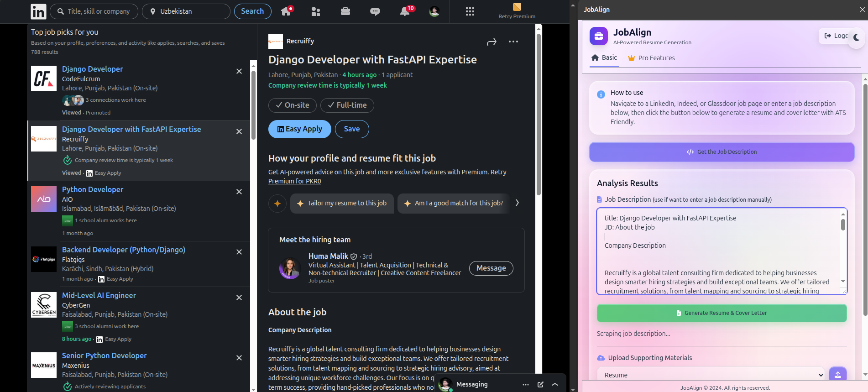Open the Messaging chat bubble icon
This screenshot has height=392, width=868.
375,11
